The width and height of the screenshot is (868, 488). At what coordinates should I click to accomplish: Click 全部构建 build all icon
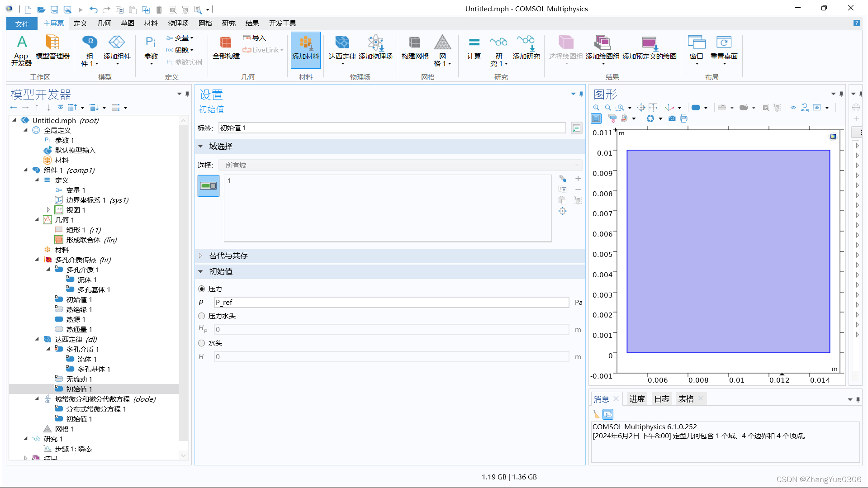[226, 47]
